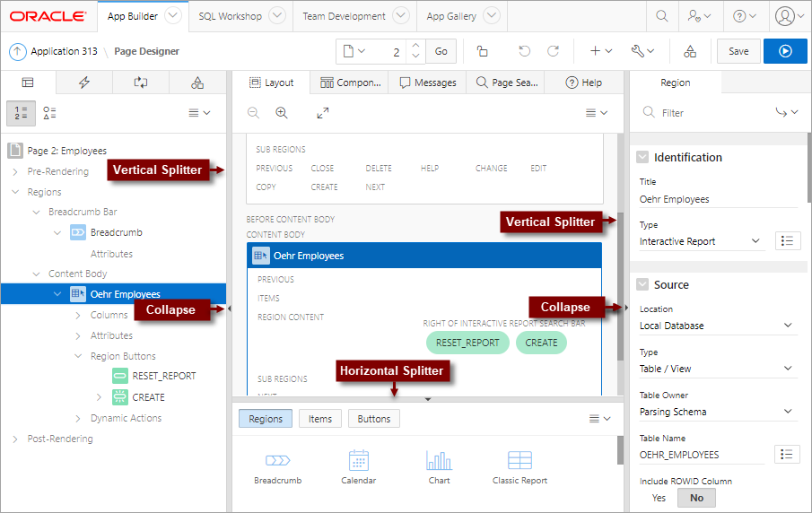Select the RESET_REPORT button in layout

tap(467, 343)
